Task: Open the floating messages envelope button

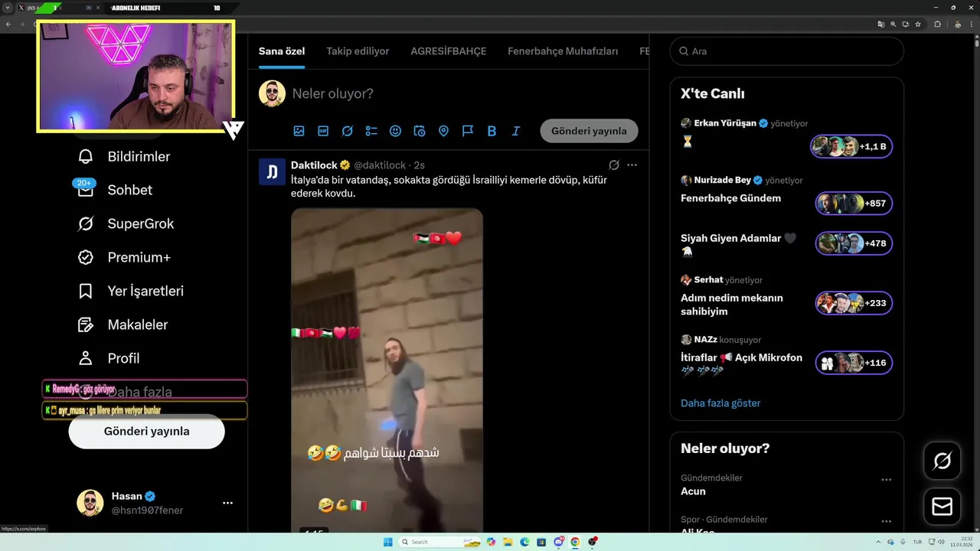Action: point(942,507)
